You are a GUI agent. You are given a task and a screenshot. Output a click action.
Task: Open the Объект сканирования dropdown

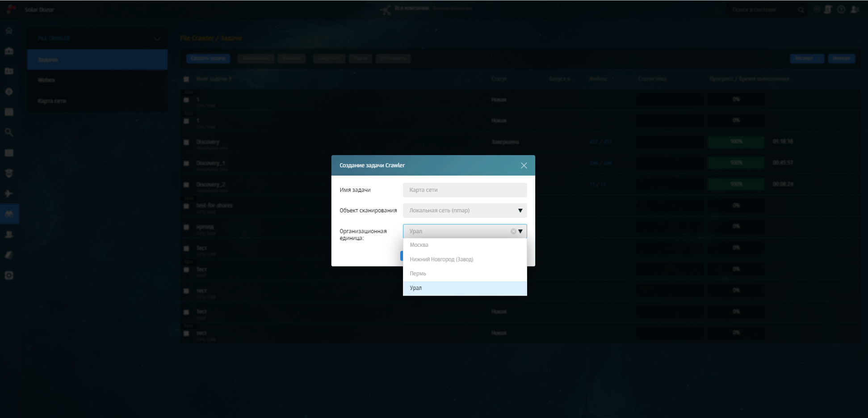(465, 211)
